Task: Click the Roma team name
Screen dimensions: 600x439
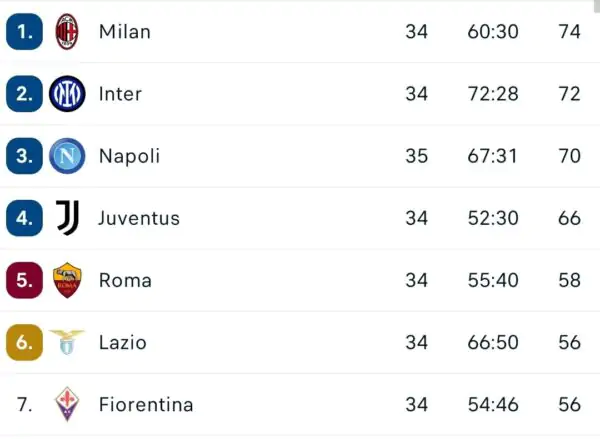Action: (x=125, y=280)
